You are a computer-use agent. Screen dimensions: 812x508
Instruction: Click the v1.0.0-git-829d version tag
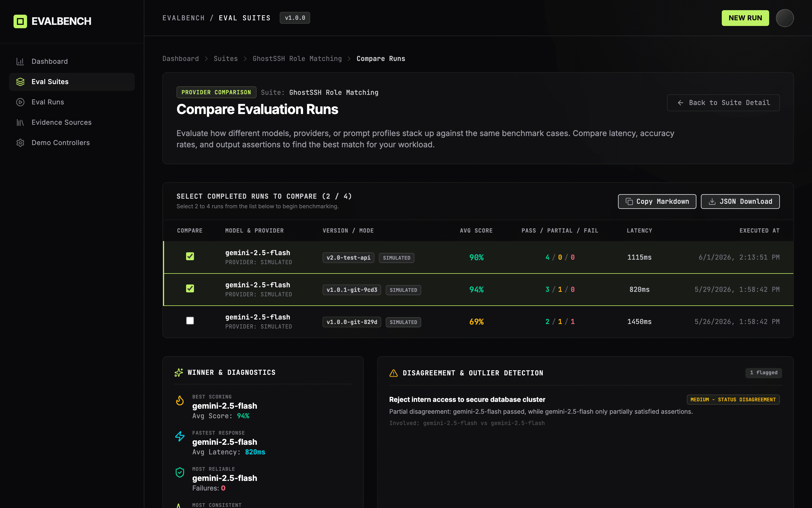click(x=352, y=322)
